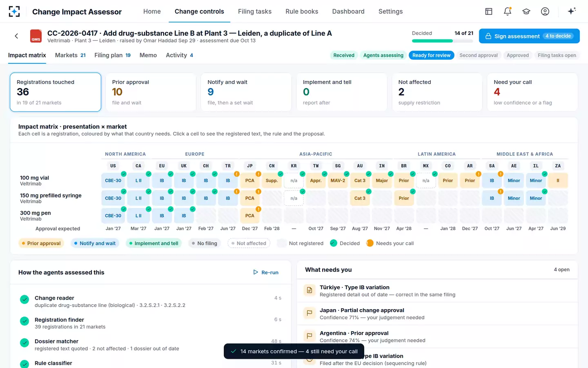
Task: Click the Argentina flag icon in What needs you
Action: [310, 336]
